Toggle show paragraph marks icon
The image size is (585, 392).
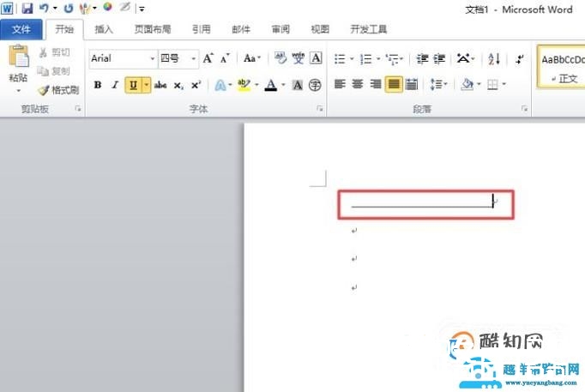pos(519,58)
